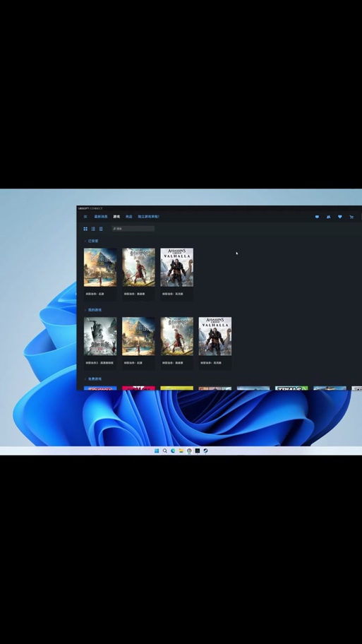
Task: Collapse the 已安装 section
Action: pyautogui.click(x=91, y=241)
